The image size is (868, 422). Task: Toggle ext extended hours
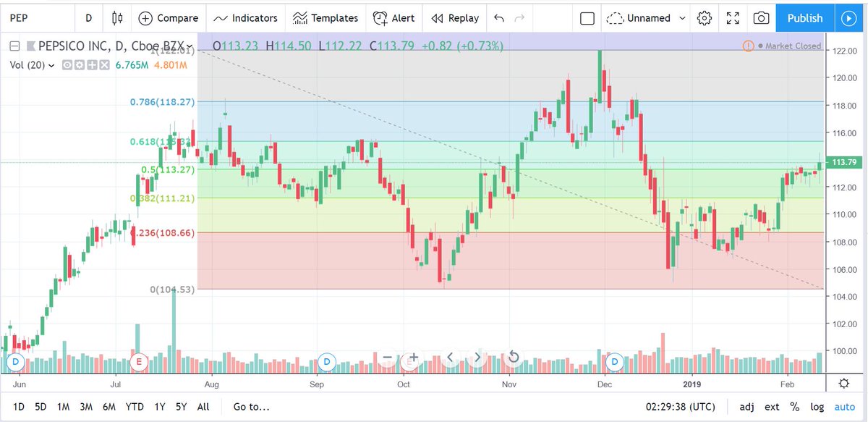coord(772,407)
